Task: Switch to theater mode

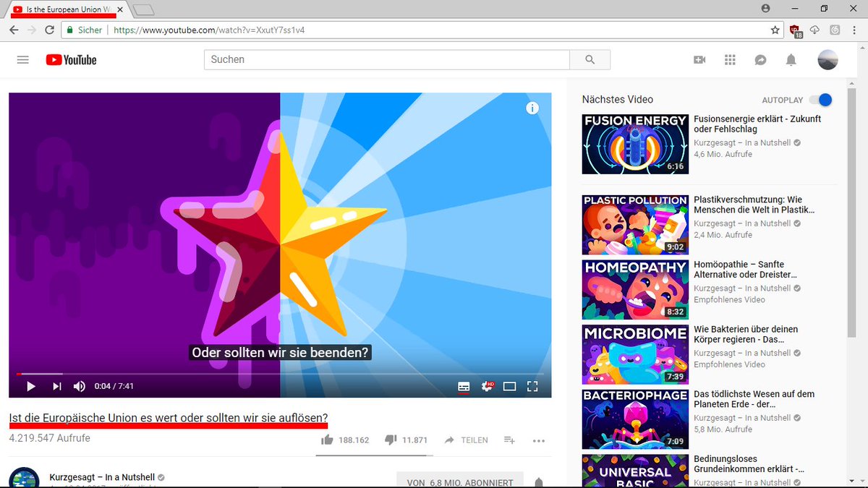Action: click(x=509, y=386)
